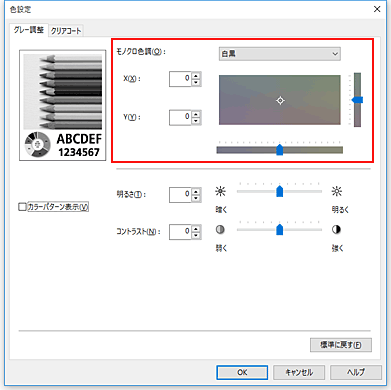
Task: Click the 標準に戻す button
Action: coord(341,345)
